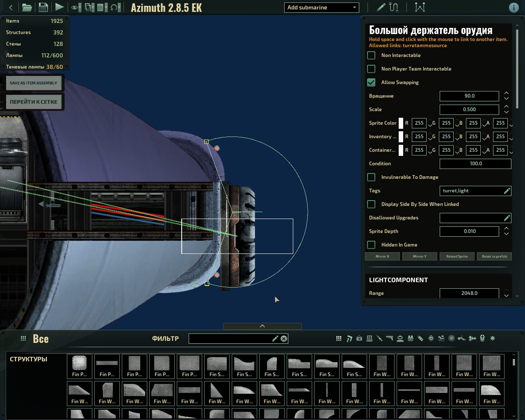Open the Add submarine dropdown
Screen dimensions: 525x420
[x=322, y=7]
